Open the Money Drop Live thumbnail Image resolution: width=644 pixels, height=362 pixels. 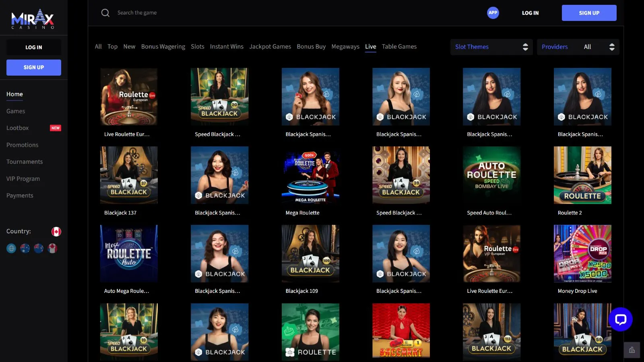(x=582, y=254)
